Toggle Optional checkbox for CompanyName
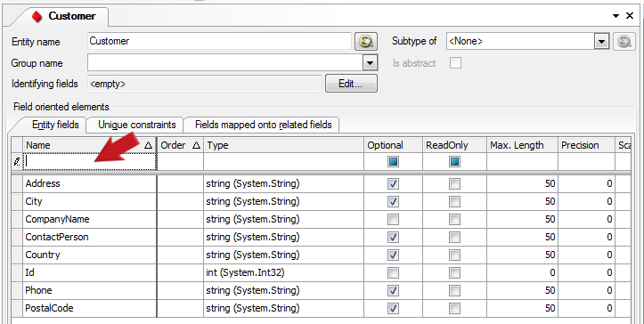This screenshot has height=324, width=644. point(393,219)
